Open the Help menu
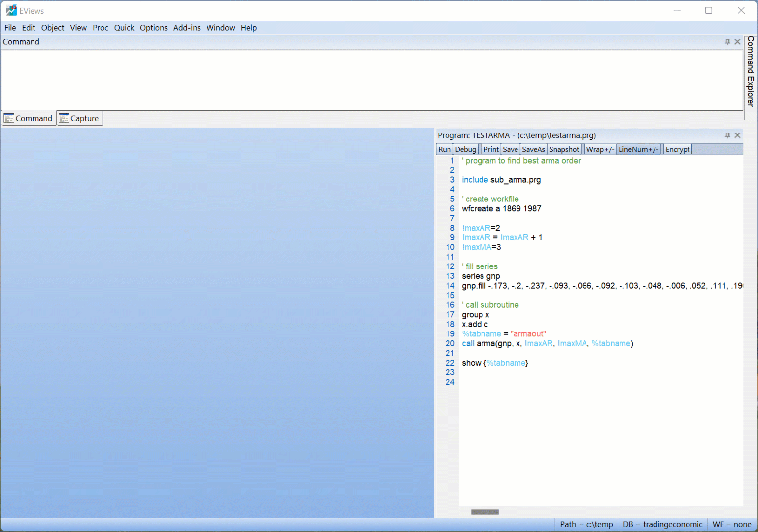Viewport: 758px width, 532px height. click(249, 28)
